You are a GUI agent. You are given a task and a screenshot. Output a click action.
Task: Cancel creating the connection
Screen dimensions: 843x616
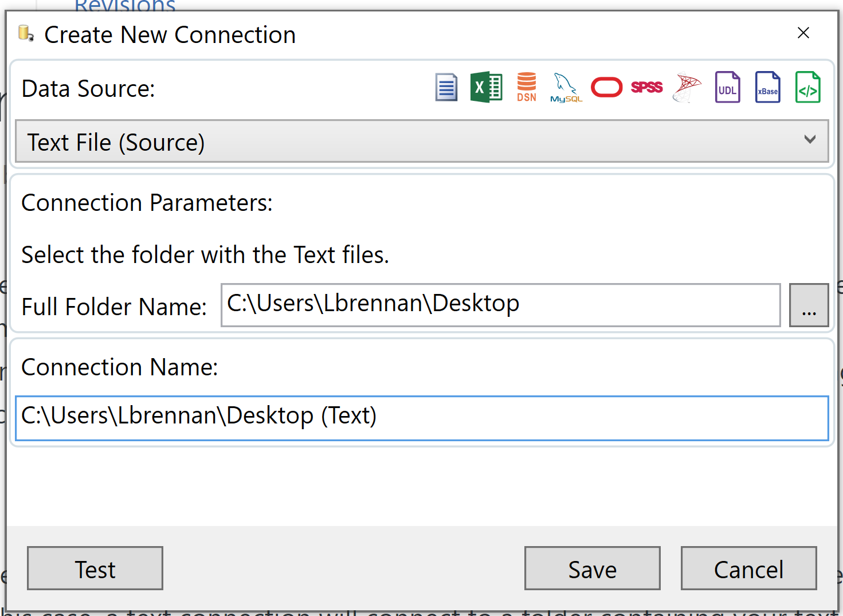click(x=748, y=568)
